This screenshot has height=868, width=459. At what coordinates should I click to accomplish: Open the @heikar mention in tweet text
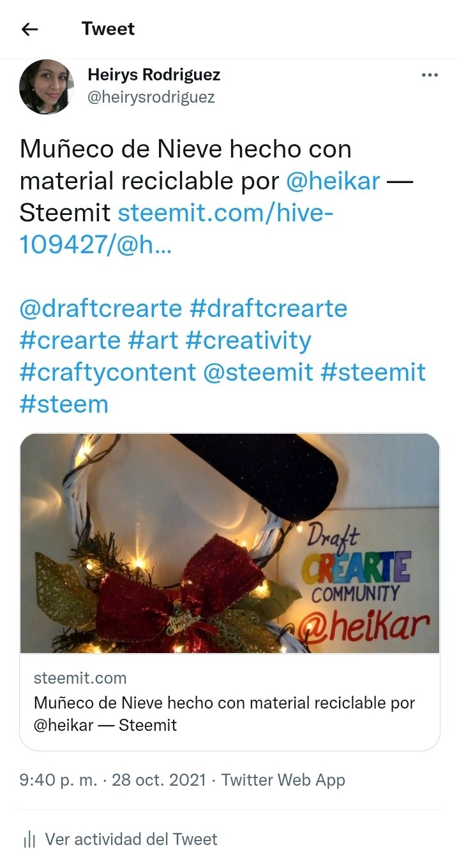[333, 181]
